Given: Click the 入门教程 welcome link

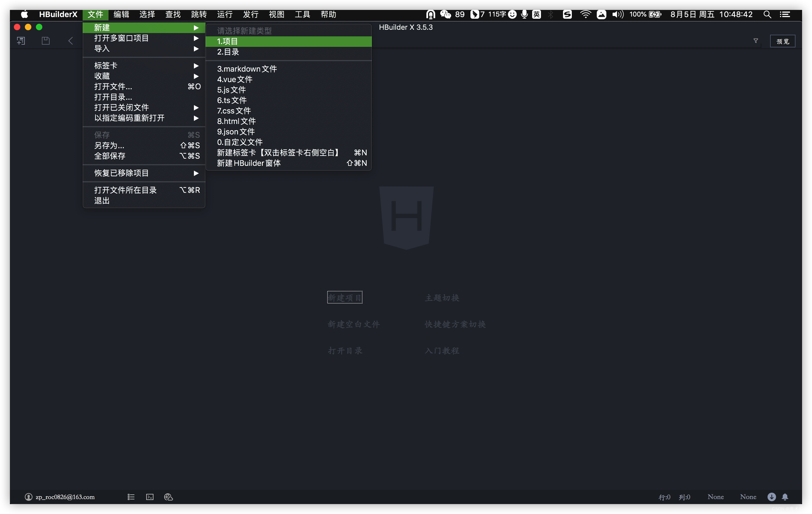Looking at the screenshot, I should [442, 350].
